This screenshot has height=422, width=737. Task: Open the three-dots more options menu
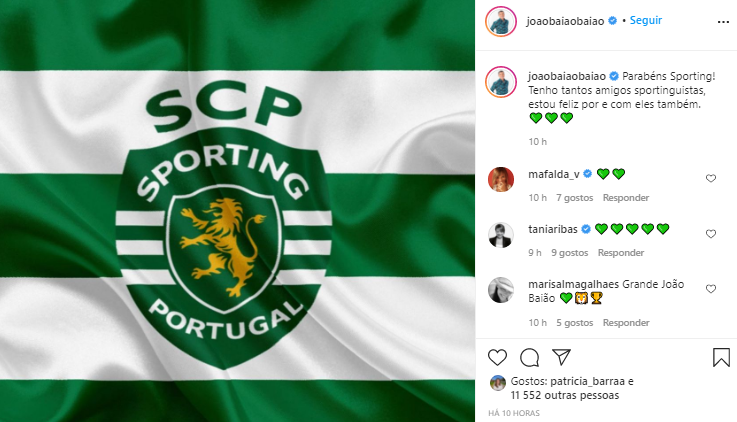[723, 22]
